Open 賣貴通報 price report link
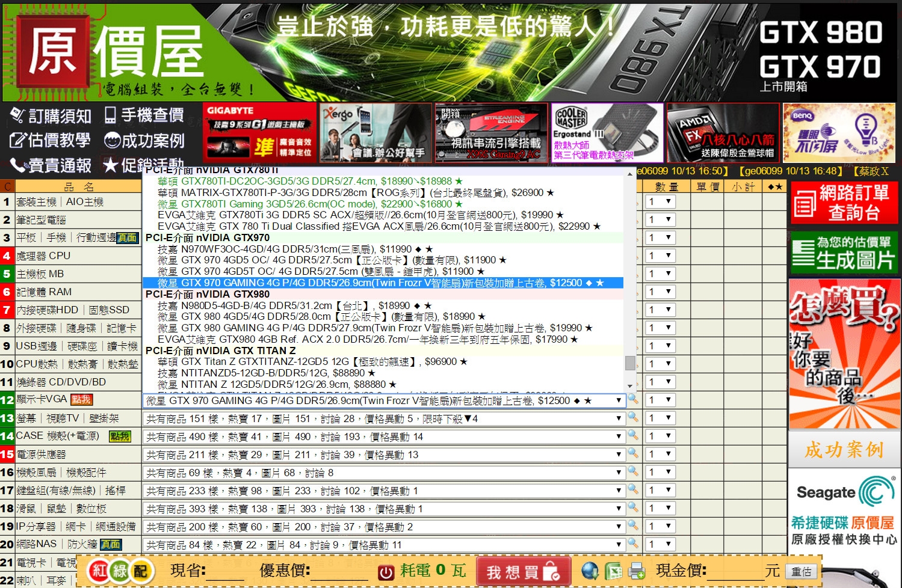The image size is (902, 588). pyautogui.click(x=51, y=165)
